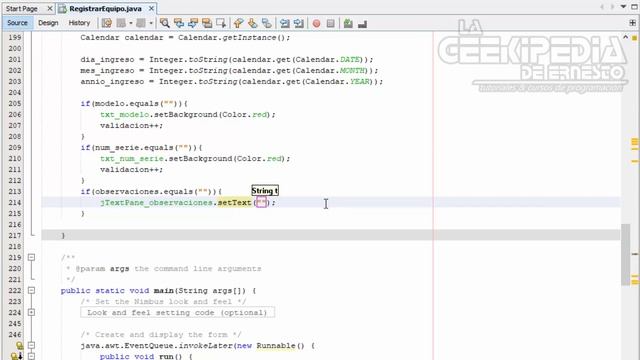Viewport: 640px width, 360px height.
Task: Click the navigate Forward toolbar icon
Action: click(141, 23)
